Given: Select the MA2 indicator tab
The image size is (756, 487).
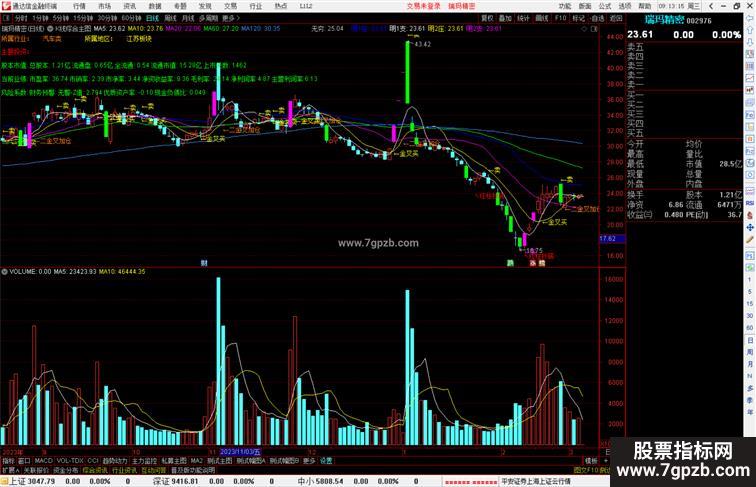Looking at the screenshot, I should [x=196, y=461].
